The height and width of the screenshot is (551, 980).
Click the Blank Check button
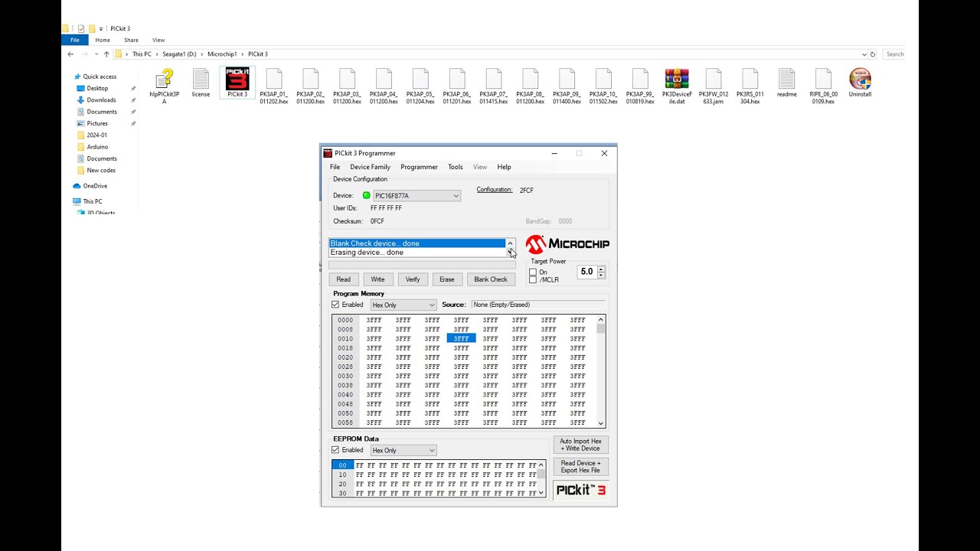(x=491, y=279)
